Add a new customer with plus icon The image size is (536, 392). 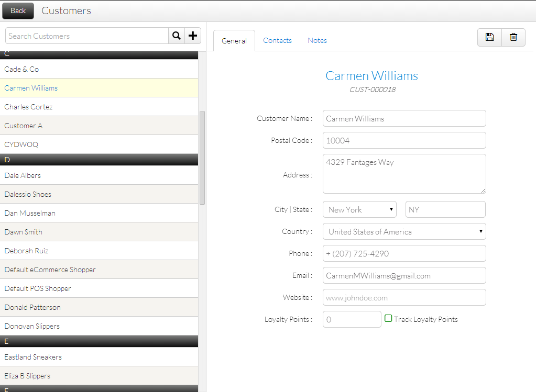click(x=193, y=36)
